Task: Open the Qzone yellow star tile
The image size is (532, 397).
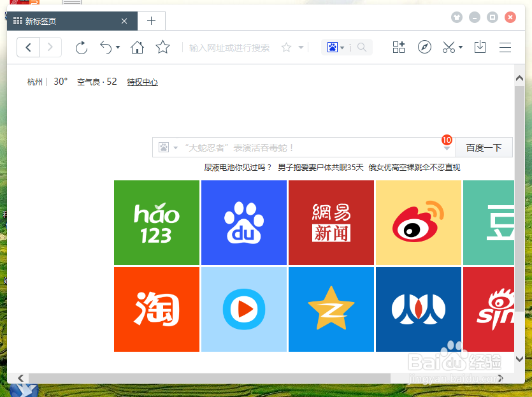Action: 331,310
